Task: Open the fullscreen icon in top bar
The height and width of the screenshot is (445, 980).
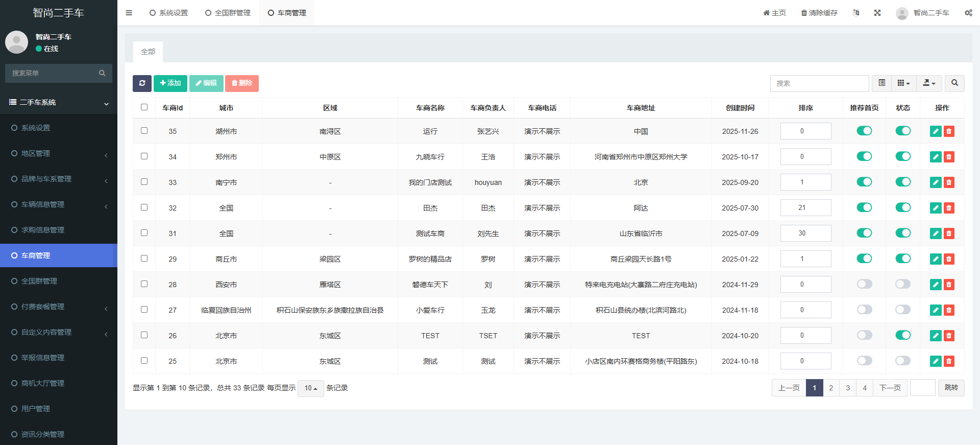Action: tap(877, 13)
